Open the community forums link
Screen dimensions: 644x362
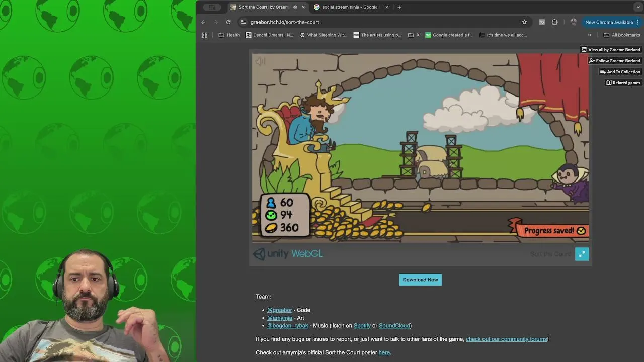pos(506,339)
